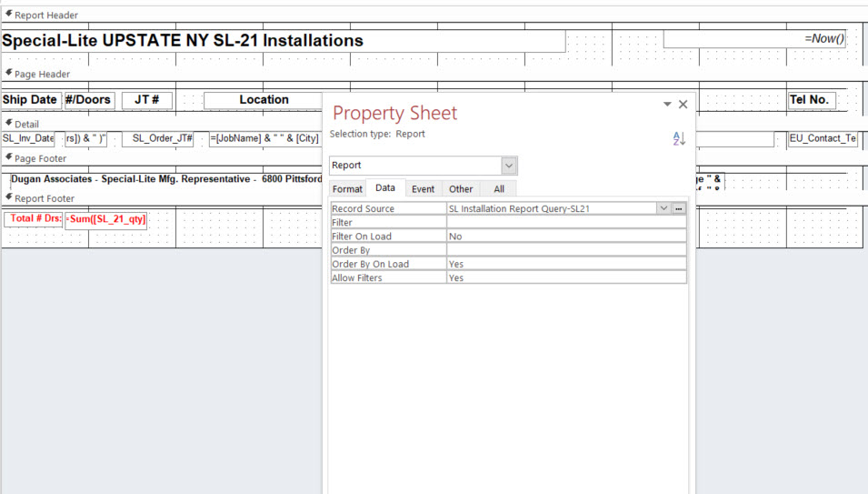Select the Total # Drs: label
868x494 pixels.
[34, 218]
